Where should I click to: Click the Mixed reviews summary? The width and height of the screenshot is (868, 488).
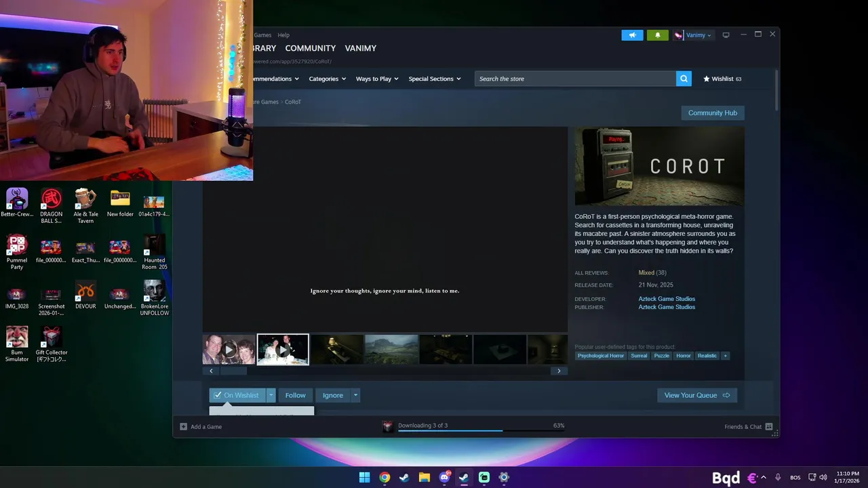click(646, 273)
